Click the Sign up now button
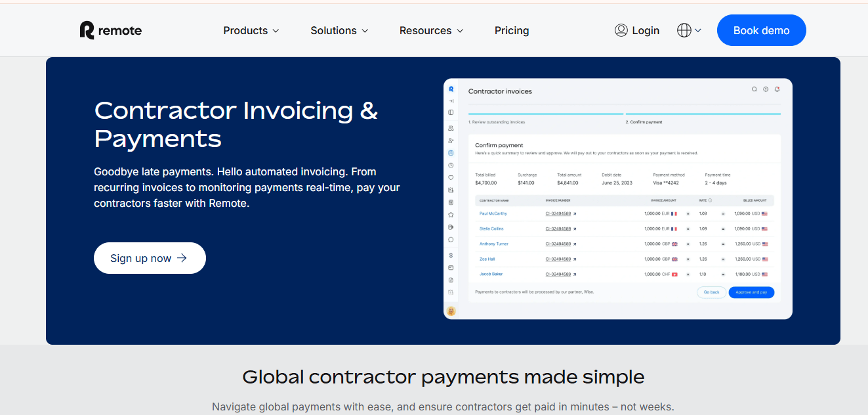The width and height of the screenshot is (868, 415). click(x=150, y=258)
